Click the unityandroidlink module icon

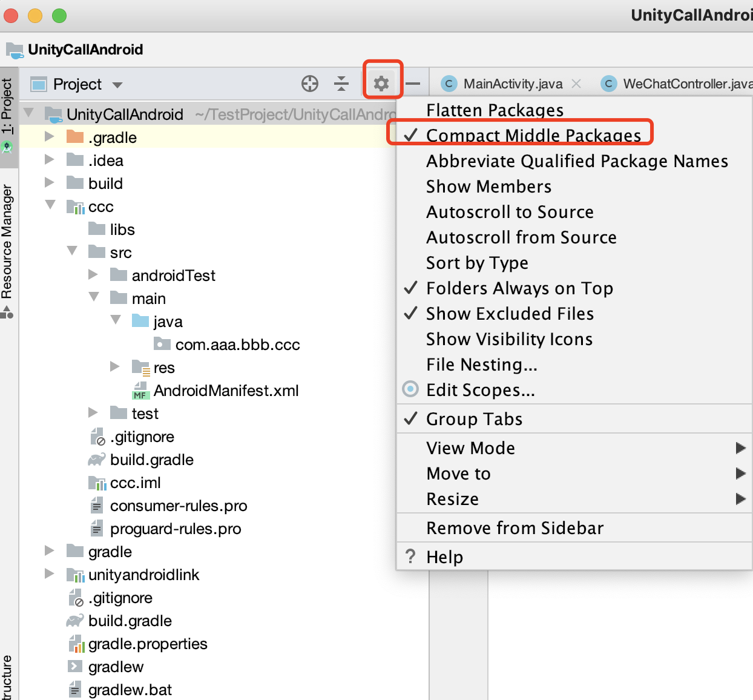tap(75, 575)
